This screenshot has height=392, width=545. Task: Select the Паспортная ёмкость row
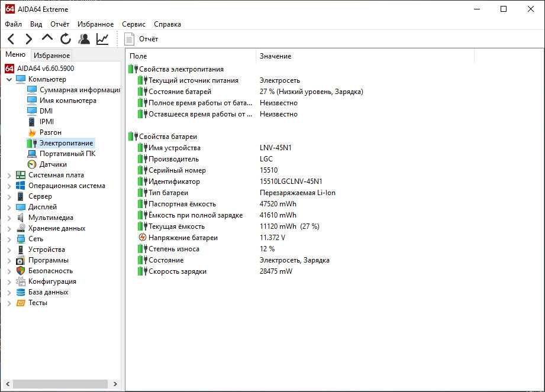pos(182,204)
